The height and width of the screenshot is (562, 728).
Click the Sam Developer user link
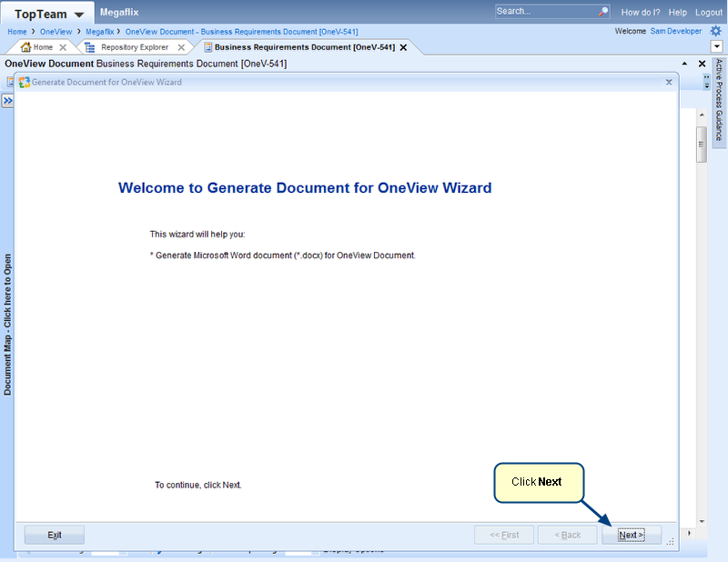(x=675, y=31)
